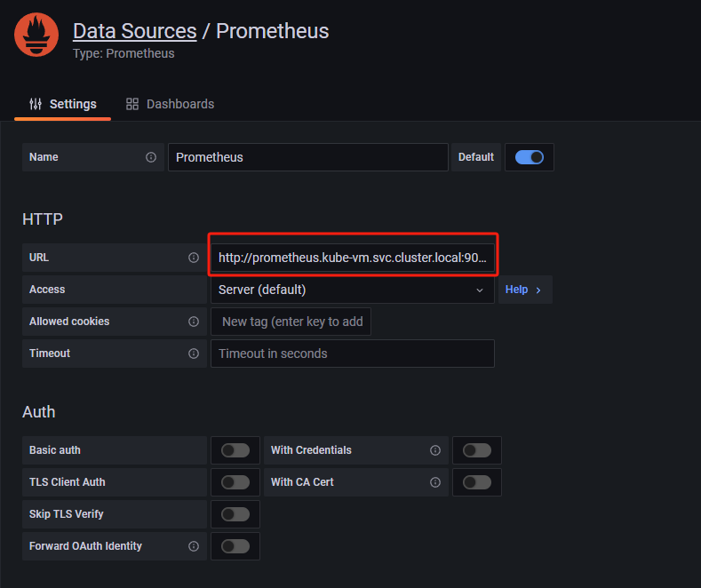Click the Auth section heading
Screen dimensions: 701x588
pyautogui.click(x=39, y=412)
